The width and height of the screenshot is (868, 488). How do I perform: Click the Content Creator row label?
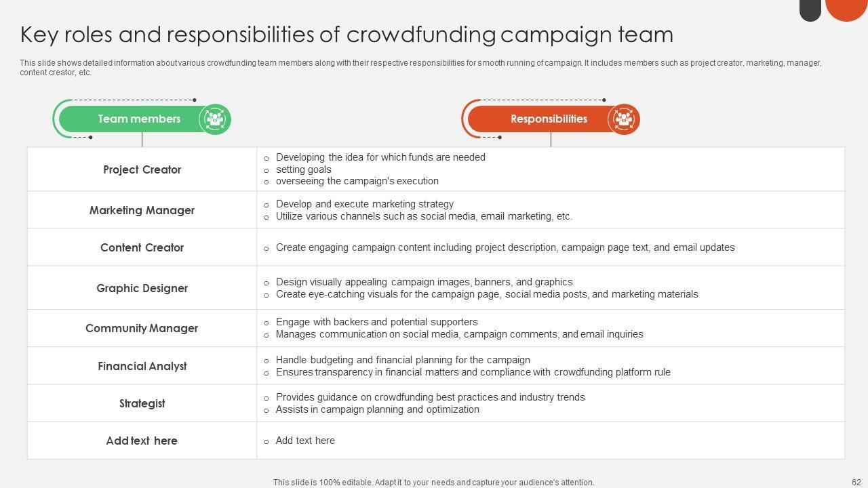(x=142, y=247)
